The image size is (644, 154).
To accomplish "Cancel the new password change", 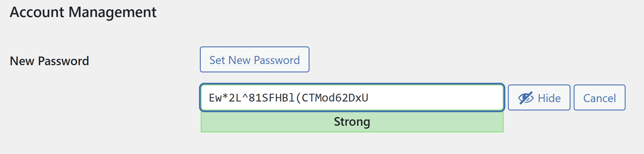I will [599, 98].
